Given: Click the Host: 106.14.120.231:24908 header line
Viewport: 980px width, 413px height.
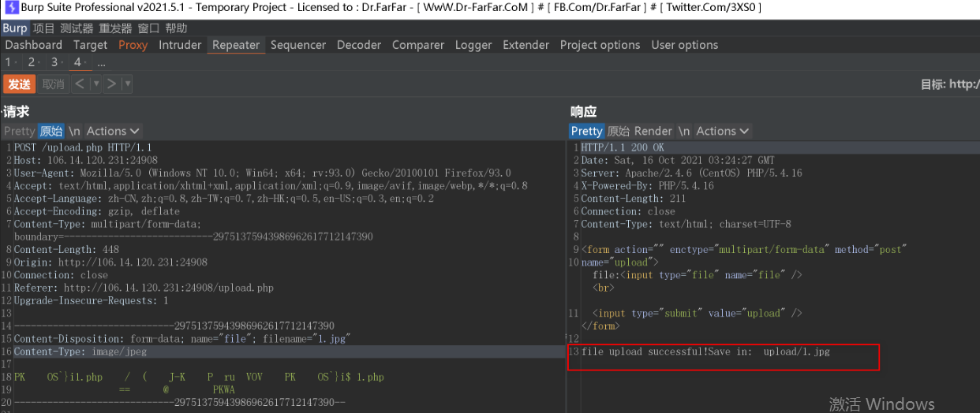Looking at the screenshot, I should (x=86, y=160).
